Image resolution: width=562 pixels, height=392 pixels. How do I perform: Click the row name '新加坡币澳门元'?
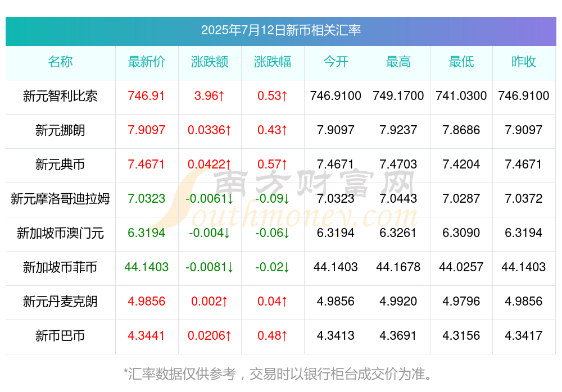pos(60,233)
